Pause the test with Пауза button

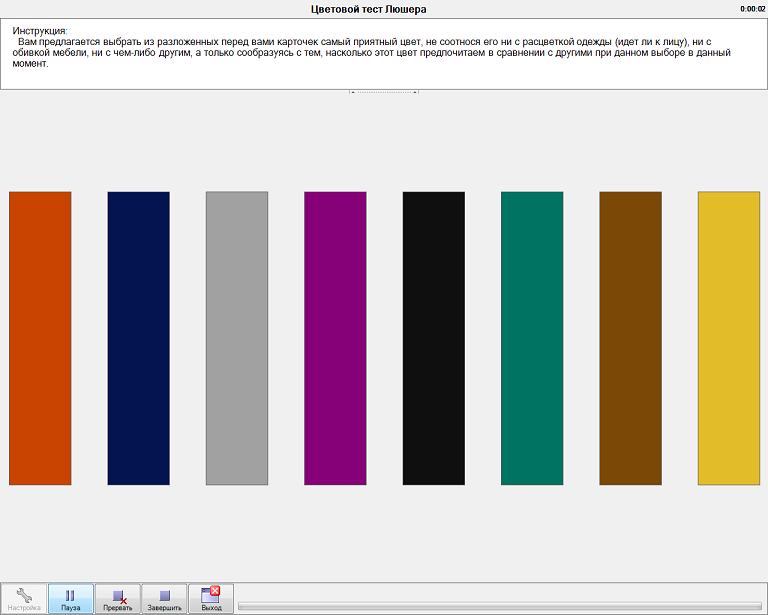tap(71, 598)
